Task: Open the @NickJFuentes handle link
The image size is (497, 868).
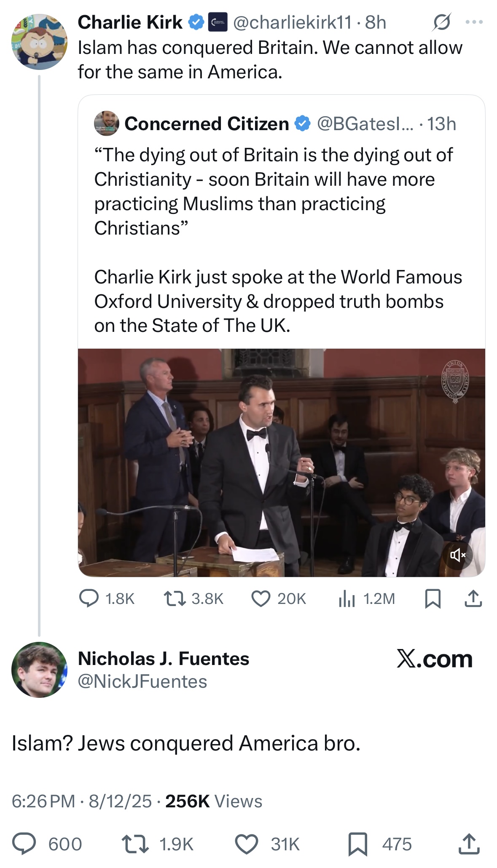Action: (x=142, y=681)
